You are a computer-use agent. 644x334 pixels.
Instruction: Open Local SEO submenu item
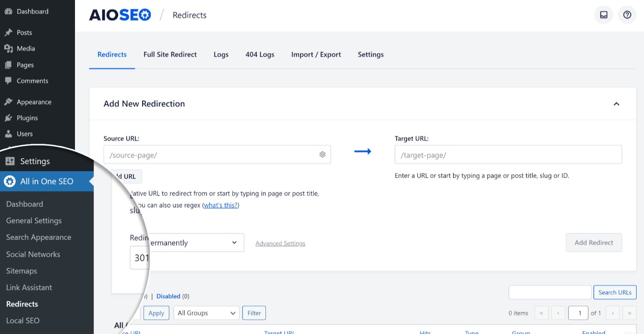[23, 321]
